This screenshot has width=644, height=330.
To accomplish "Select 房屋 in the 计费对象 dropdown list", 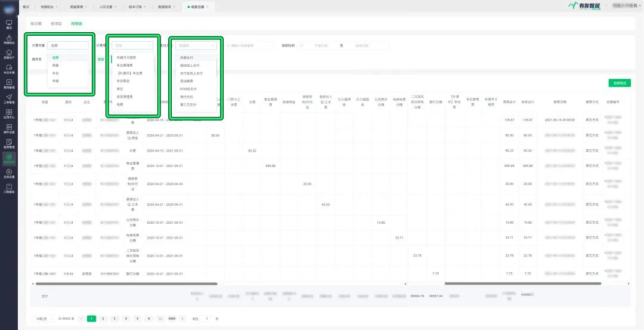I will (x=55, y=65).
